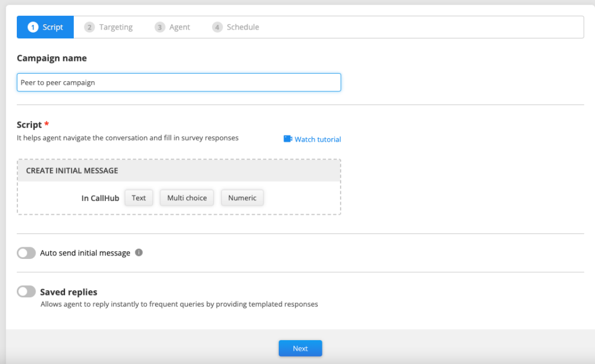595x364 pixels.
Task: Enable Auto send initial message toggle
Action: [x=26, y=253]
